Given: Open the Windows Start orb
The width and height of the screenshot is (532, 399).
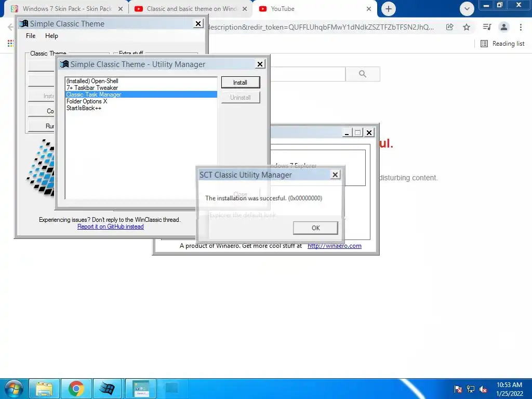Looking at the screenshot, I should 14,389.
